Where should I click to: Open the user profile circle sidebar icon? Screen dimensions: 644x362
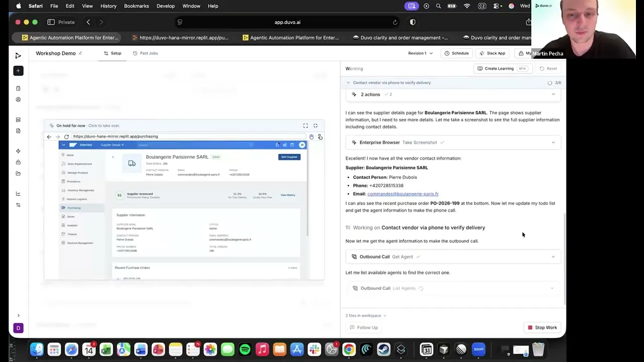click(x=18, y=100)
